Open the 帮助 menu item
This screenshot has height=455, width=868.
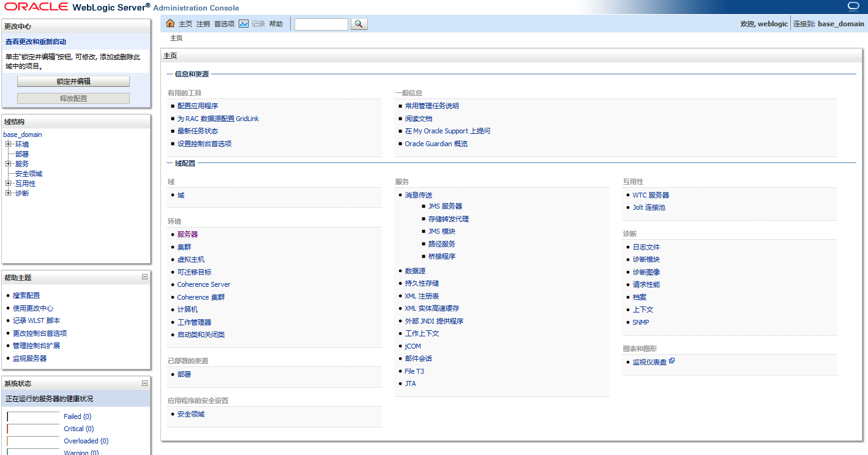(x=276, y=24)
